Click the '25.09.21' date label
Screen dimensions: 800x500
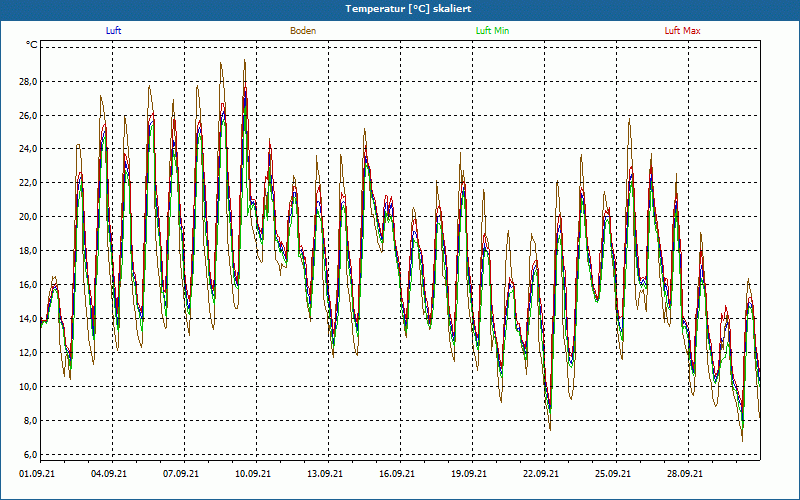coord(613,474)
